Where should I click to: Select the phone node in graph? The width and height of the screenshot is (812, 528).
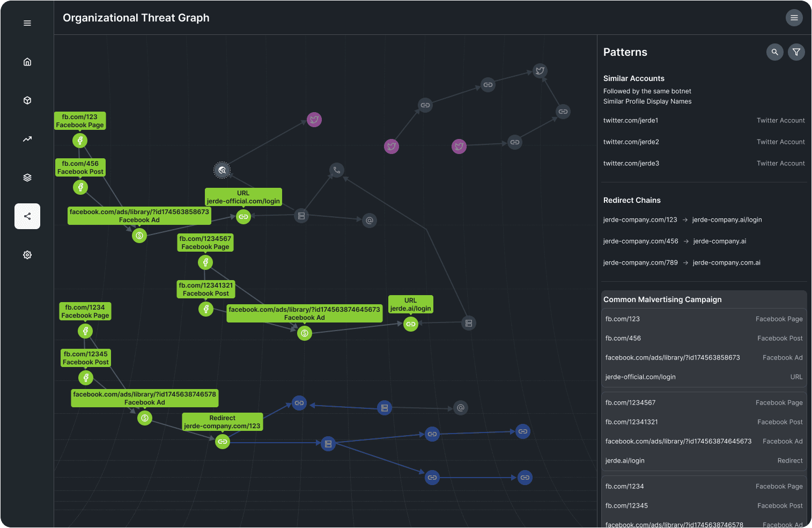click(x=337, y=170)
